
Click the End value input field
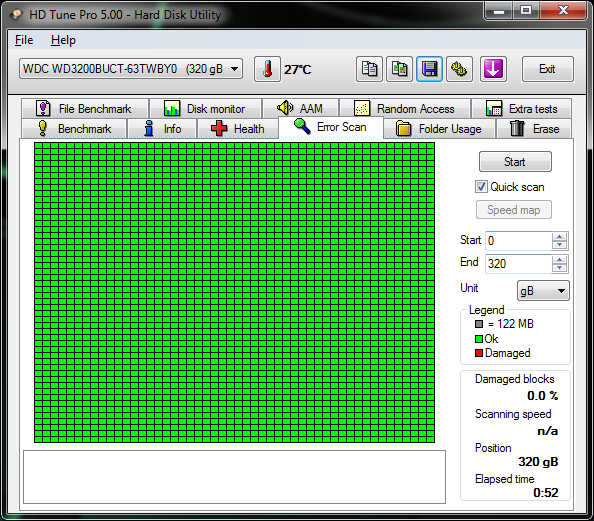coord(518,263)
